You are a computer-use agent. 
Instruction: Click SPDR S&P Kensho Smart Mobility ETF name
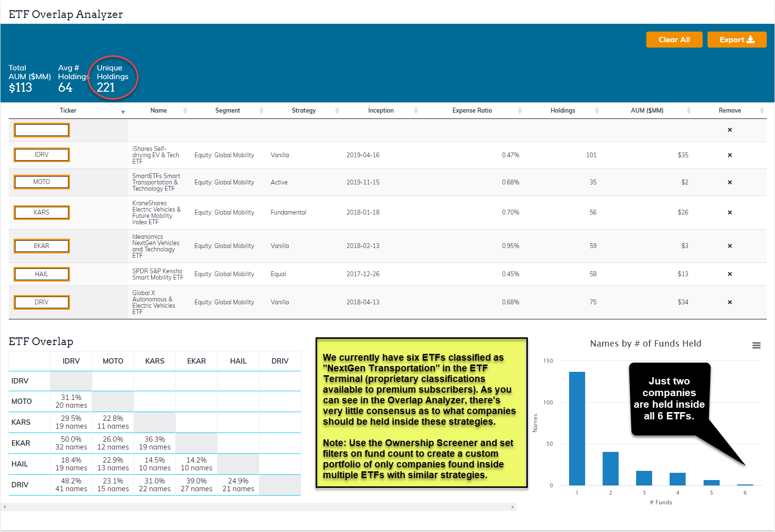click(x=158, y=274)
